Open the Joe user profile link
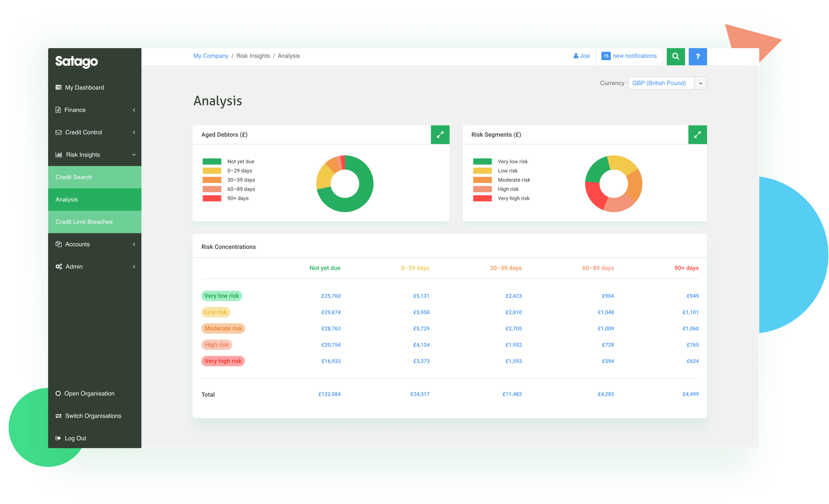Viewport: 829px width, 504px height. pos(582,56)
